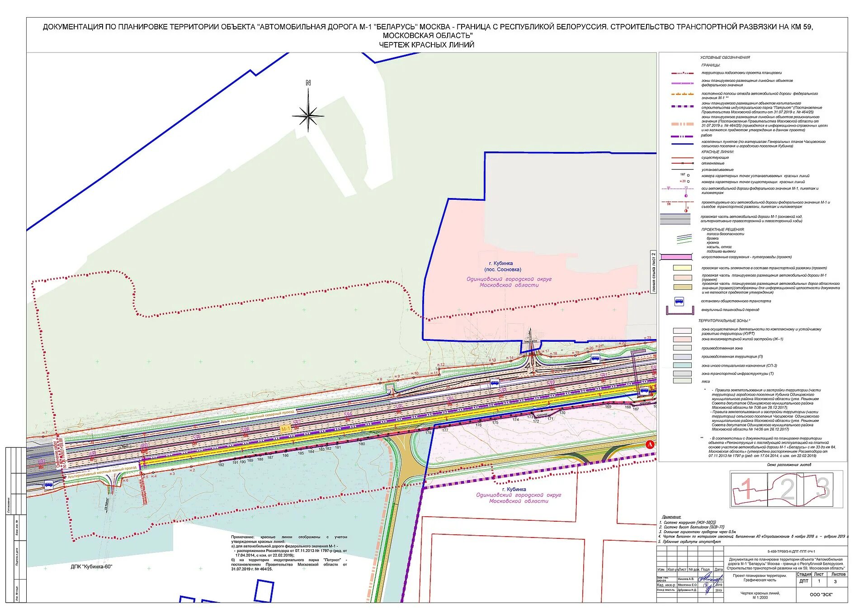Click the legend safety-strip green and blue lines symbol
868x613 pixels.
[x=684, y=238]
